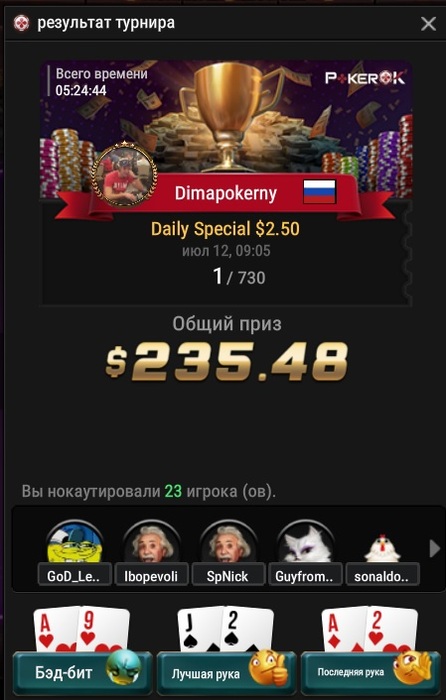Select Ibopevoli's Einstein avatar

[151, 542]
